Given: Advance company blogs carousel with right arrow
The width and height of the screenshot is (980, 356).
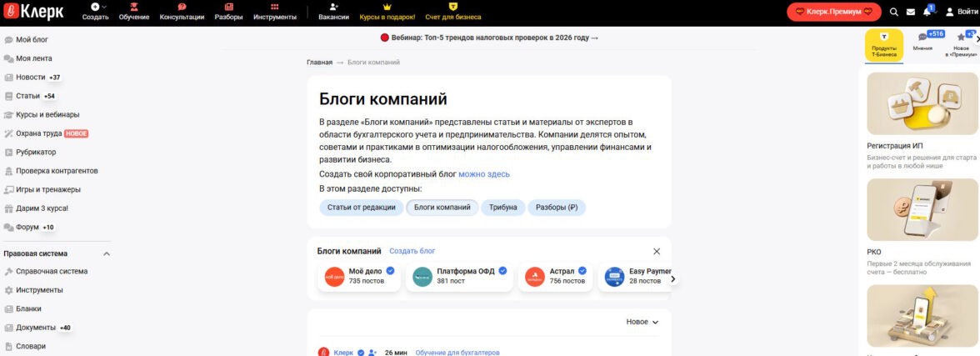Looking at the screenshot, I should point(672,279).
